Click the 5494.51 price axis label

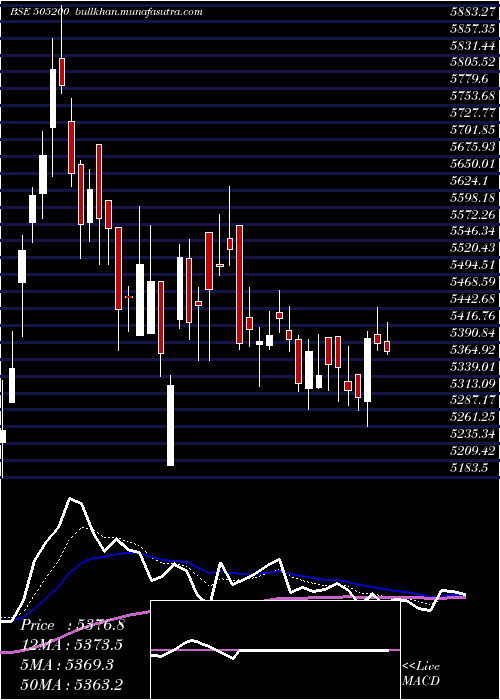click(x=473, y=265)
